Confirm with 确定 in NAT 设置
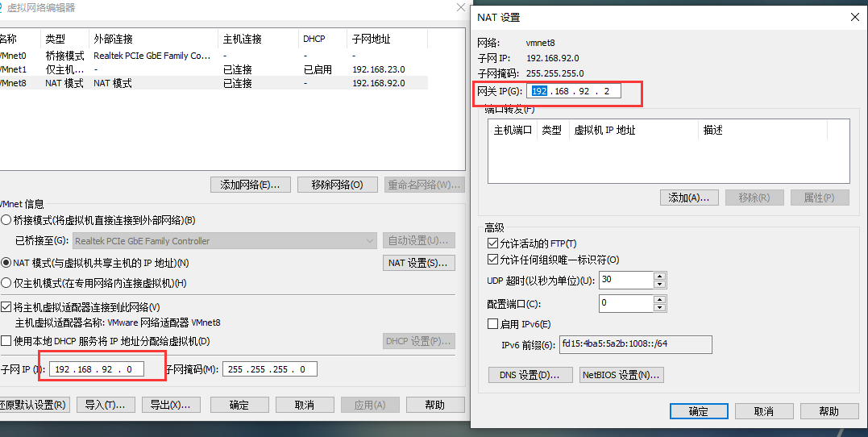The height and width of the screenshot is (437, 868). pos(699,411)
